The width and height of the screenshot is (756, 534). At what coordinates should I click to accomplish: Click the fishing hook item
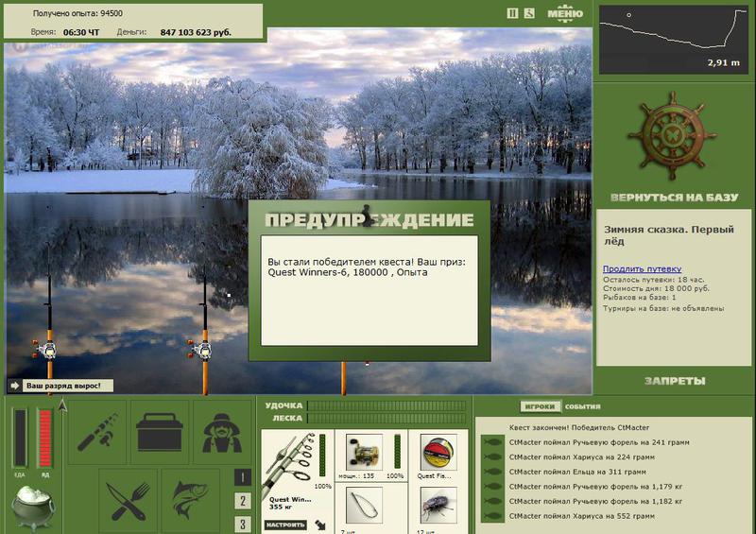pyautogui.click(x=364, y=506)
